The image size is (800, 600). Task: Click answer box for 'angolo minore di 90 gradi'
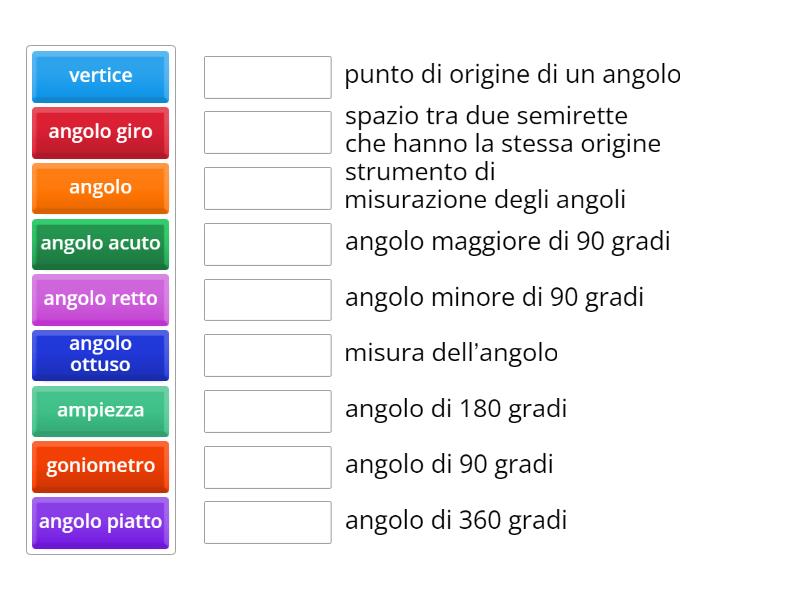267,300
